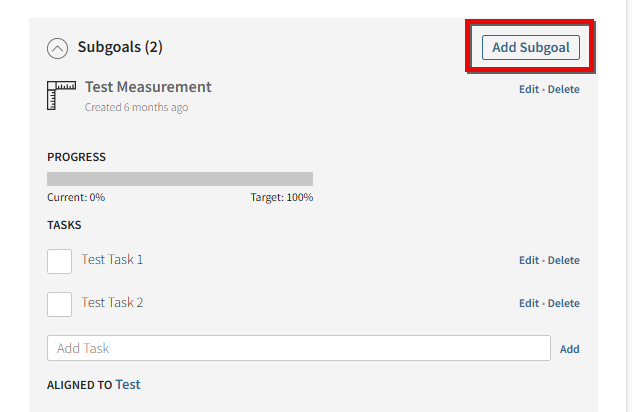Click the Subgoals (2) heading
632x412 pixels.
120,47
